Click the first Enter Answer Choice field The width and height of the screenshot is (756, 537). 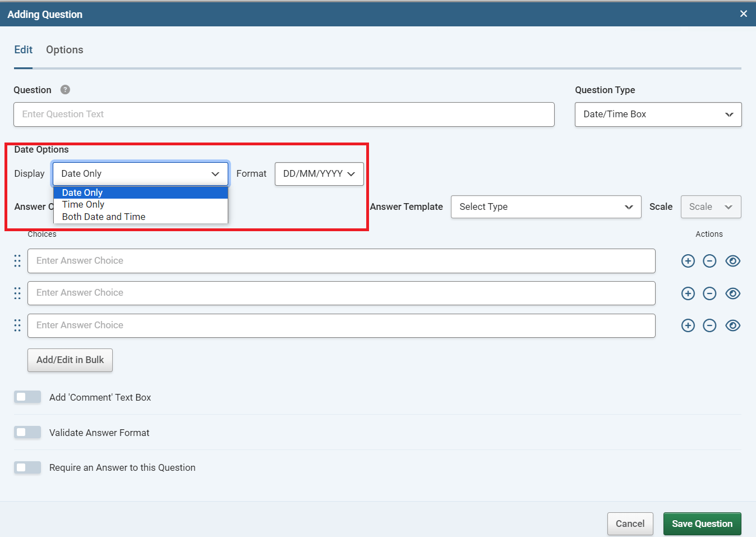pos(342,261)
